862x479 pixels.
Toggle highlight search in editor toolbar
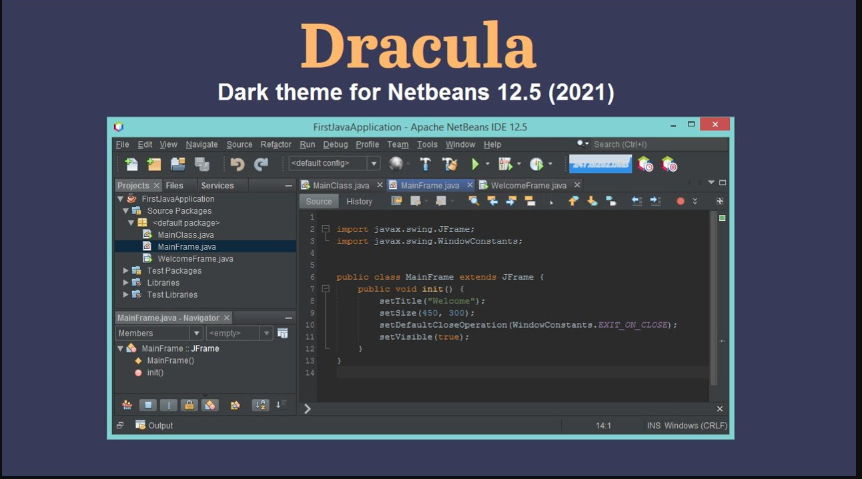530,201
